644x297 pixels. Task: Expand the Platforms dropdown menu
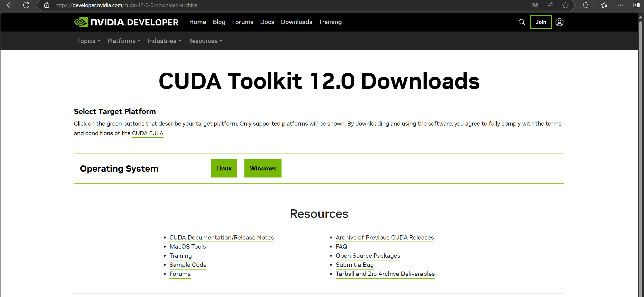pos(124,41)
